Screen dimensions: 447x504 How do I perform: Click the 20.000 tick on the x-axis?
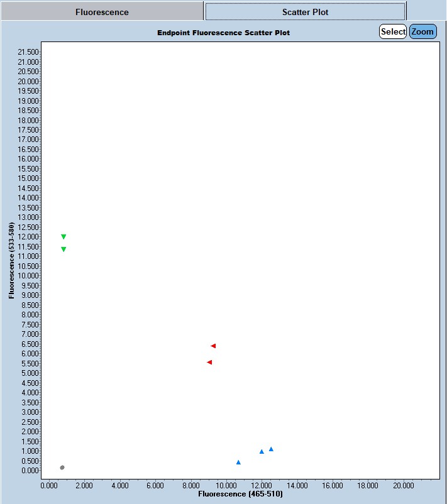point(404,485)
